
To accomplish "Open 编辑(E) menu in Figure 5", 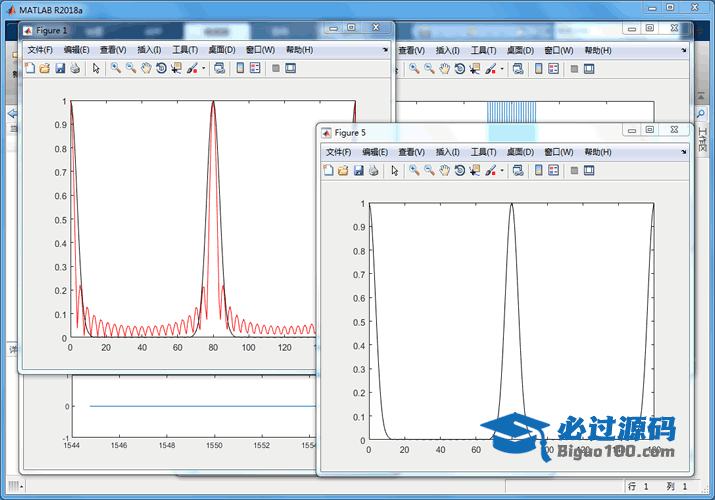I will click(x=375, y=152).
